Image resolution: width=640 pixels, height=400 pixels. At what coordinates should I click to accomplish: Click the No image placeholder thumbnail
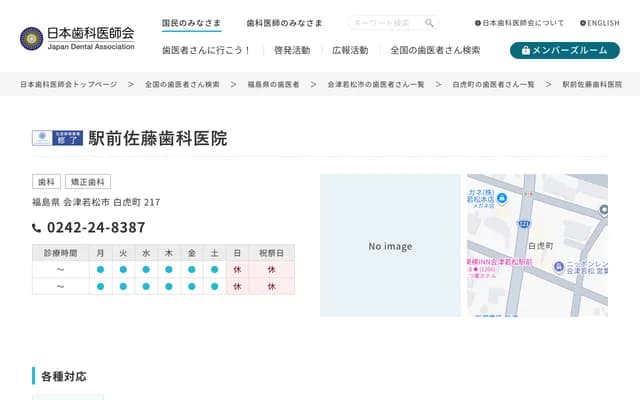pos(390,246)
